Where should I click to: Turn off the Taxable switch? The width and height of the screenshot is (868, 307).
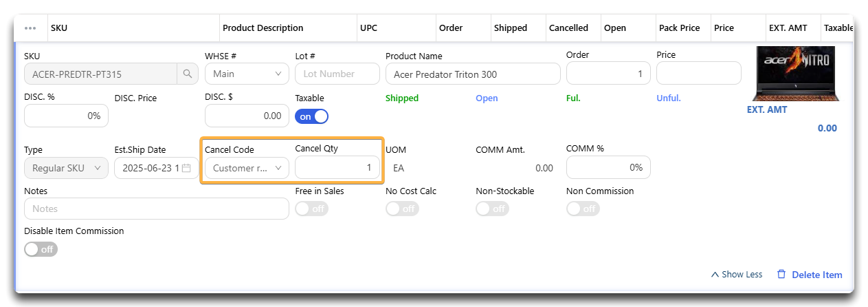pos(311,116)
